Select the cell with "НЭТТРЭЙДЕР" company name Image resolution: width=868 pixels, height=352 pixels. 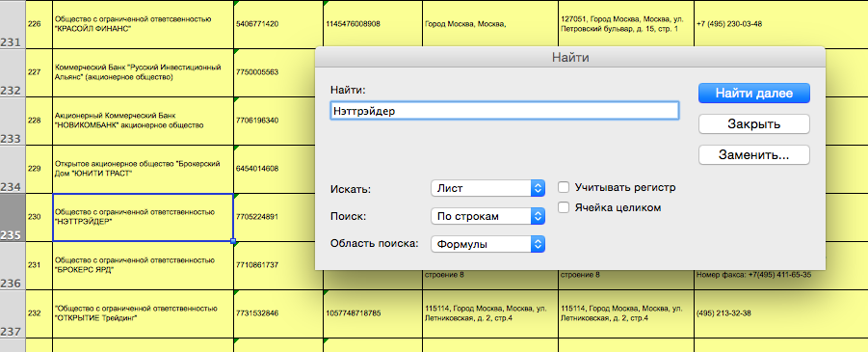(x=143, y=218)
